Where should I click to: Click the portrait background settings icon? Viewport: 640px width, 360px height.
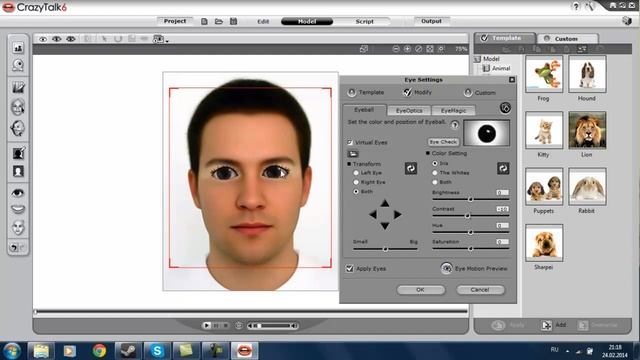tap(18, 171)
